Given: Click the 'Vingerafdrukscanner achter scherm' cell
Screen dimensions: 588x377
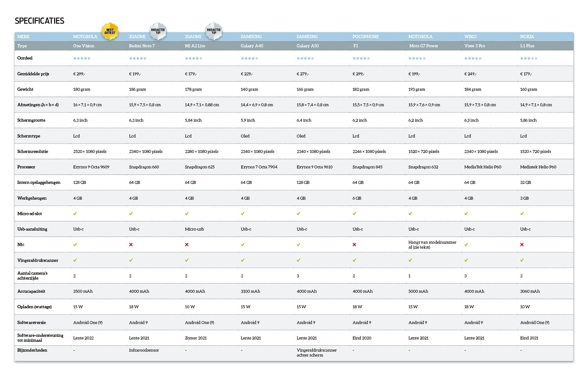Looking at the screenshot, I should point(317,353).
